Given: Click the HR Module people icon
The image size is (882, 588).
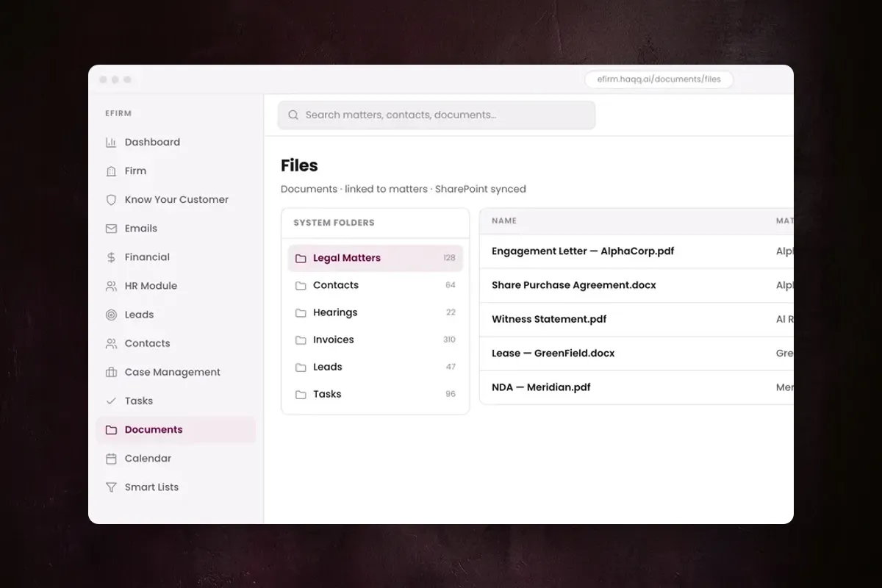Looking at the screenshot, I should [111, 286].
